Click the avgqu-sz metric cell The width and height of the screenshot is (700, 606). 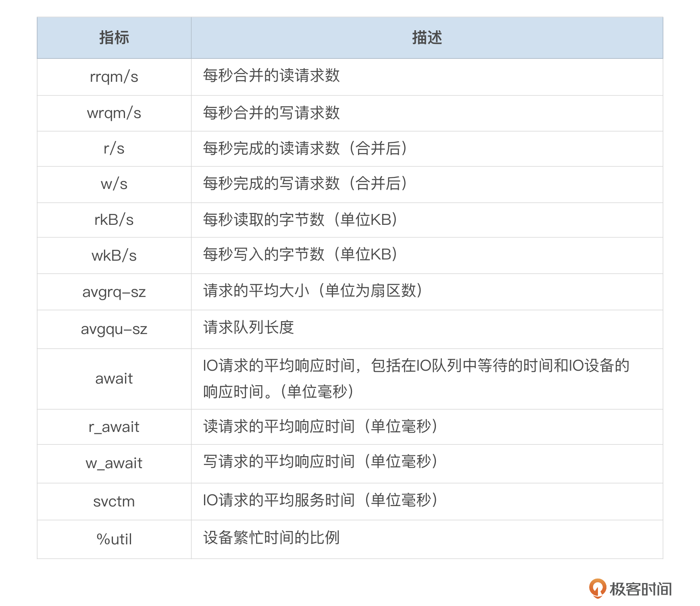(114, 329)
